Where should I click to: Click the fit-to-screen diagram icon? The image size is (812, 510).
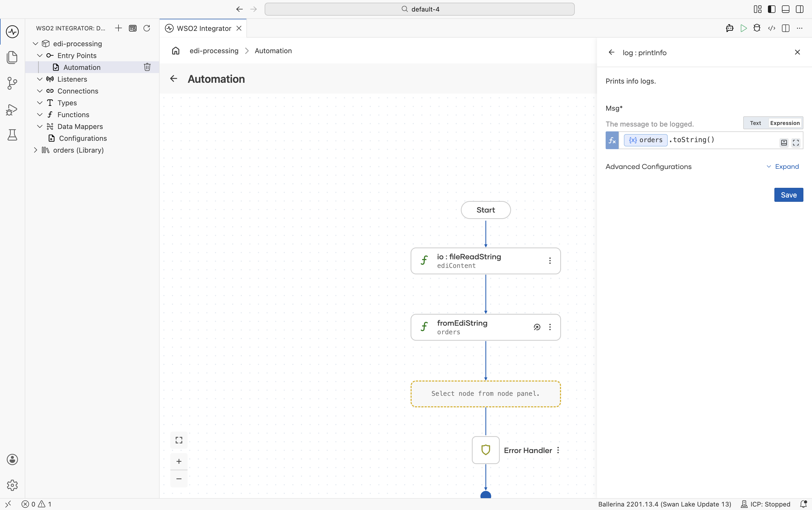179,440
